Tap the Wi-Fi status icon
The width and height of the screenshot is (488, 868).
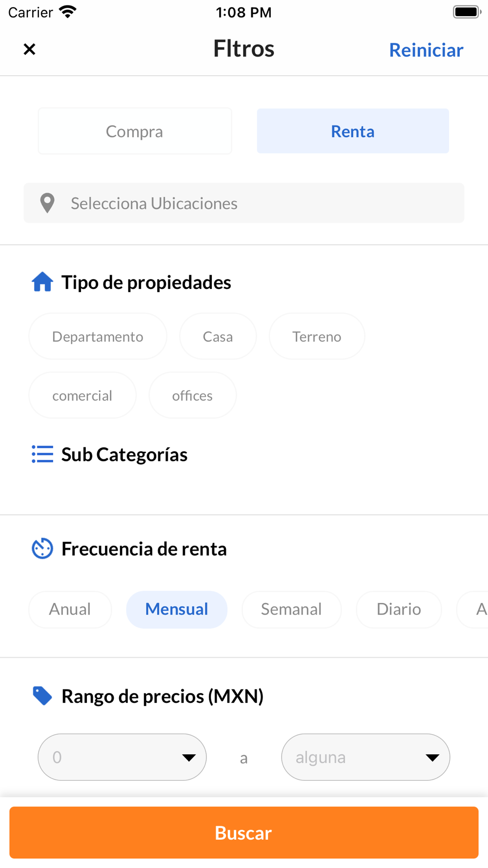(x=68, y=12)
